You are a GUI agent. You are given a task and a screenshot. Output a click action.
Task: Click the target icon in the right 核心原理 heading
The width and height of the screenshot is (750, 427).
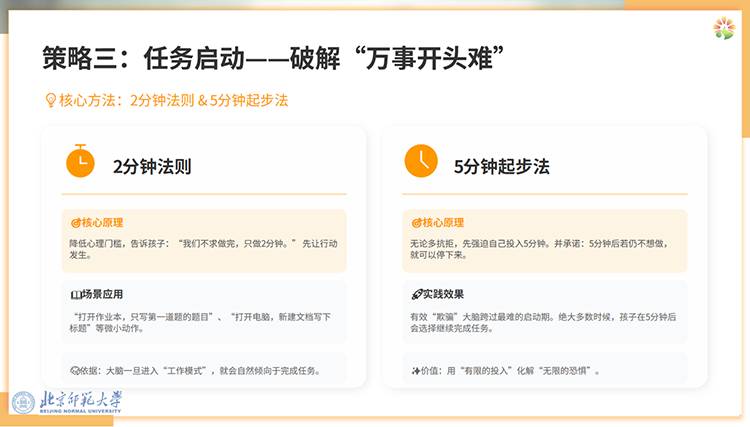(416, 223)
